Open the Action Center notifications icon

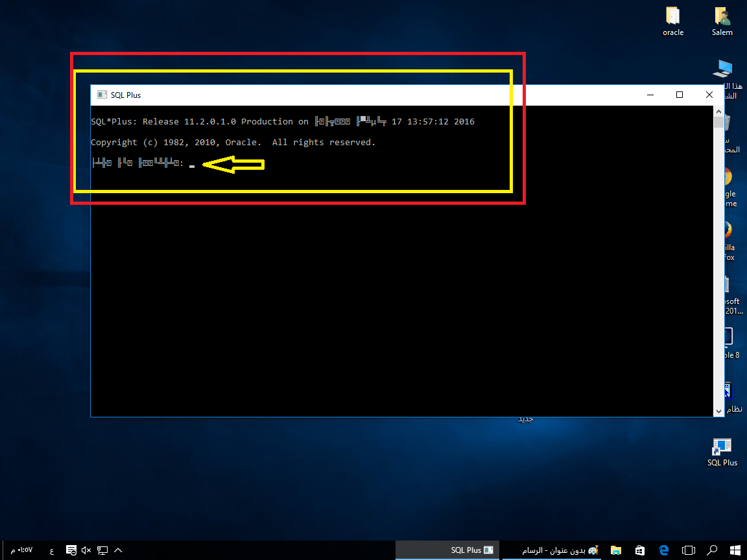coord(71,550)
